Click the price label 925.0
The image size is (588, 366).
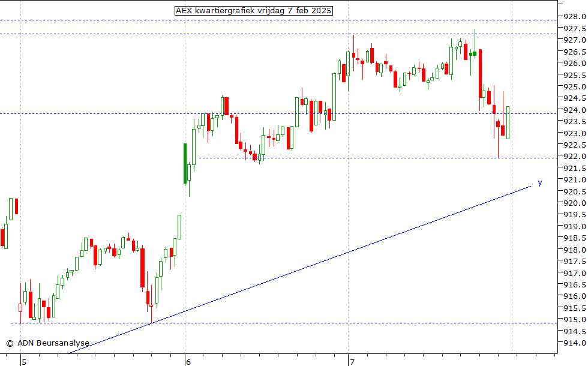click(x=575, y=86)
